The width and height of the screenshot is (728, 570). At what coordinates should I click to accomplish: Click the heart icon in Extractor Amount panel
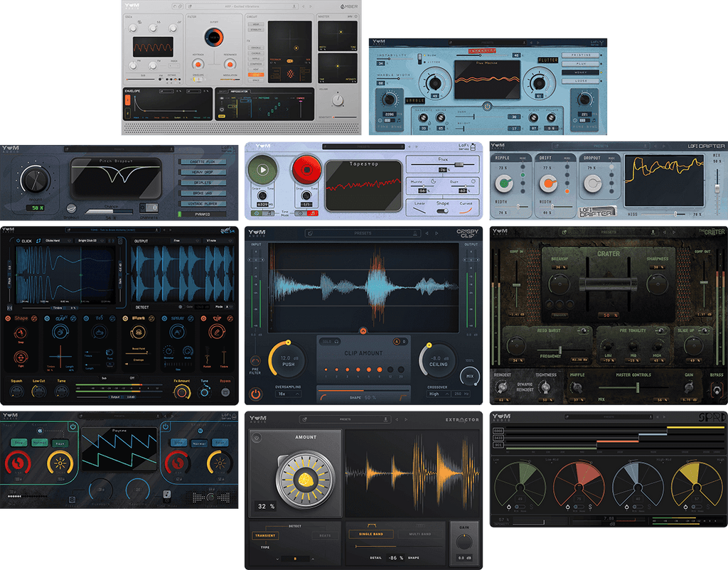257,437
